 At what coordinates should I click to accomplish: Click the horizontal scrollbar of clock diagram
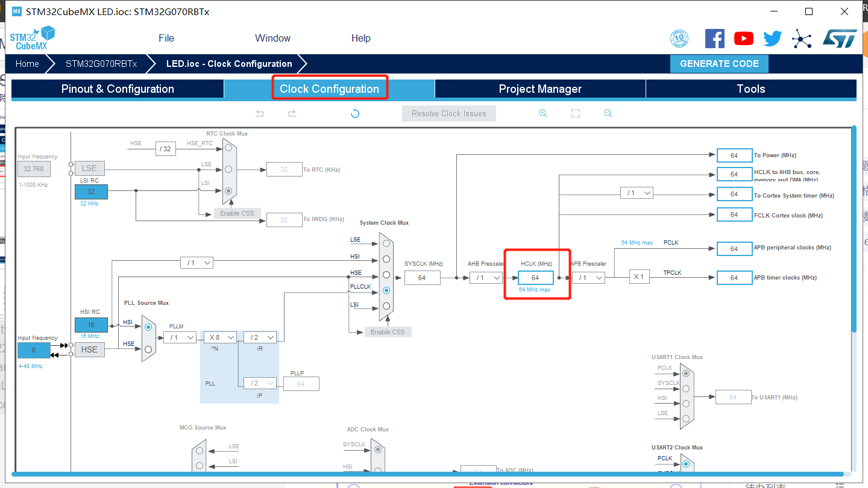[428, 474]
